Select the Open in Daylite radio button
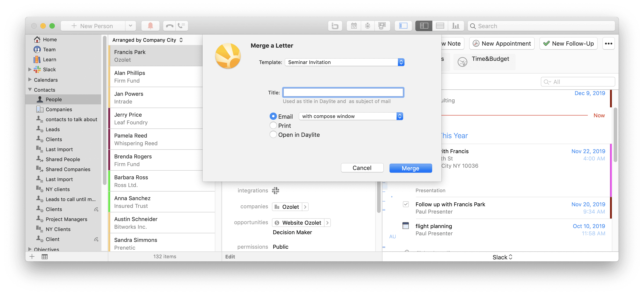Image resolution: width=644 pixels, height=295 pixels. 273,135
